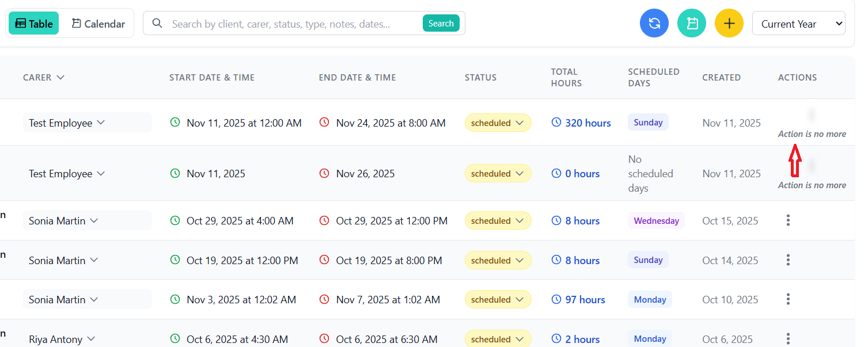The width and height of the screenshot is (868, 347).
Task: Open three-dot actions menu for Oct 15 row
Action: point(788,220)
